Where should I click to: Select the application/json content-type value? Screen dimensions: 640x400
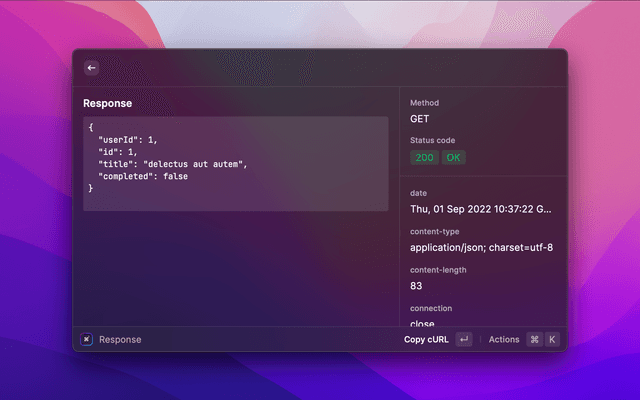(481, 247)
